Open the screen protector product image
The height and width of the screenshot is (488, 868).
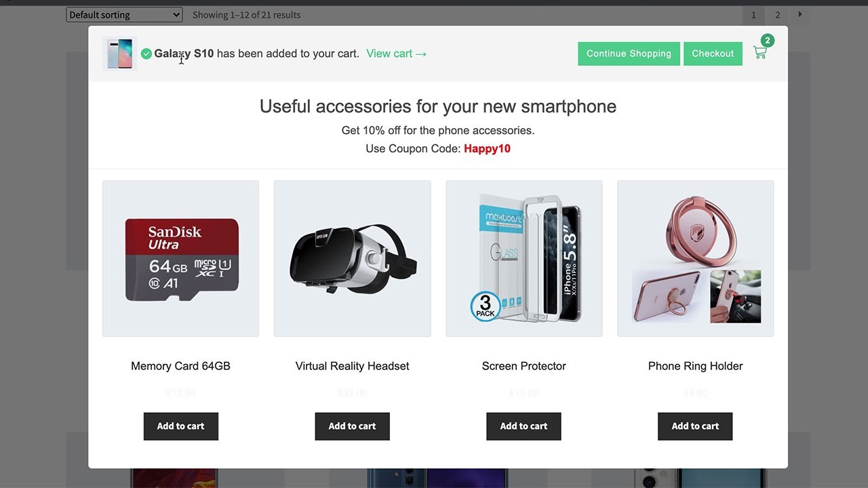click(x=524, y=258)
